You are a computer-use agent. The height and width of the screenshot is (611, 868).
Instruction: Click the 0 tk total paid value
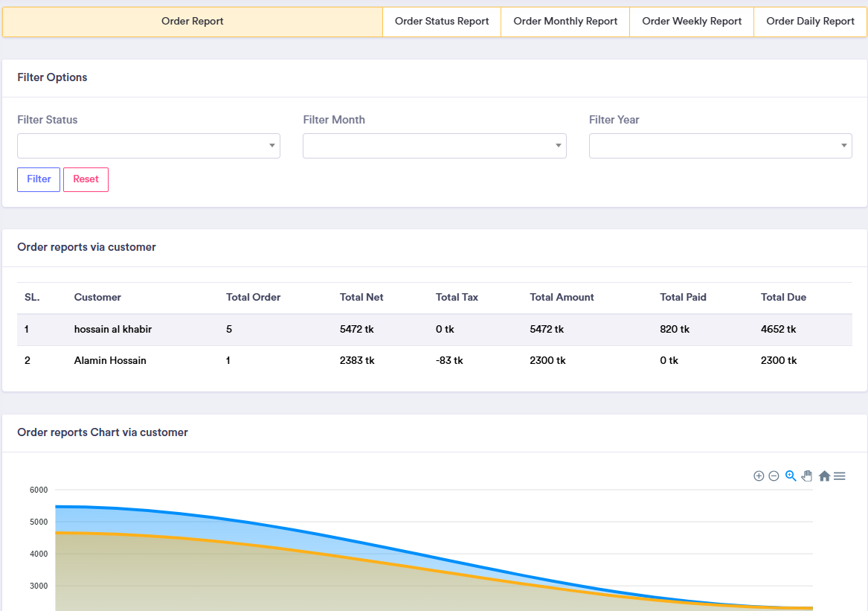click(x=669, y=361)
